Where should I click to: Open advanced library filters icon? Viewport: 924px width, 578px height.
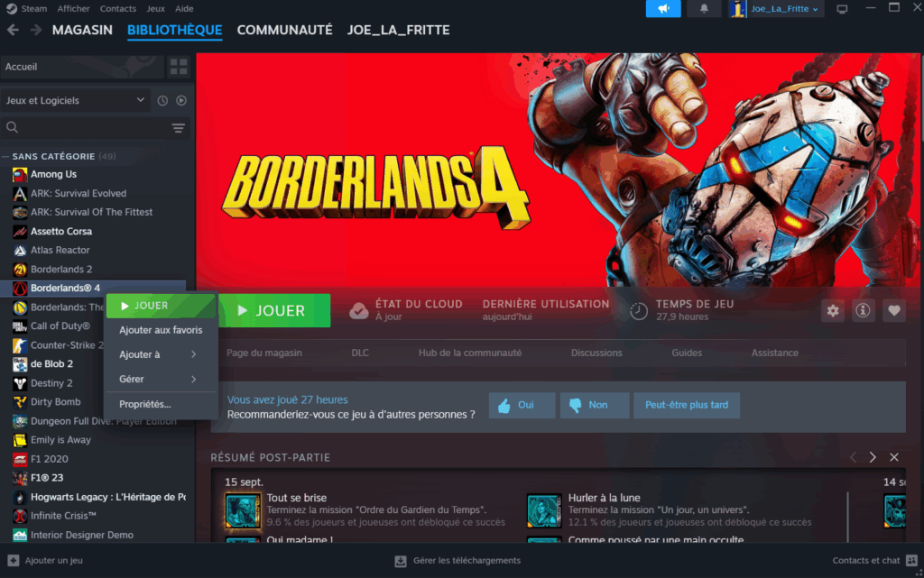coord(178,128)
